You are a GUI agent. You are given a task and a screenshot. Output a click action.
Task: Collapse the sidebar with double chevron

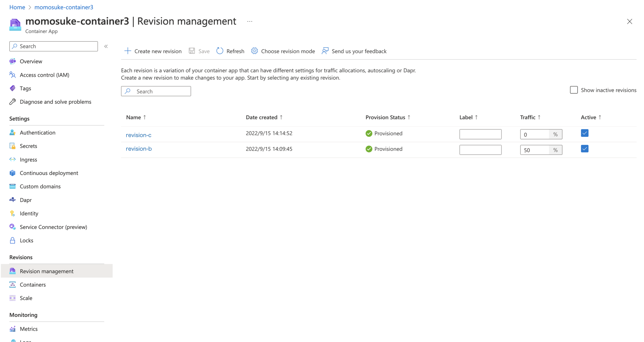(106, 46)
